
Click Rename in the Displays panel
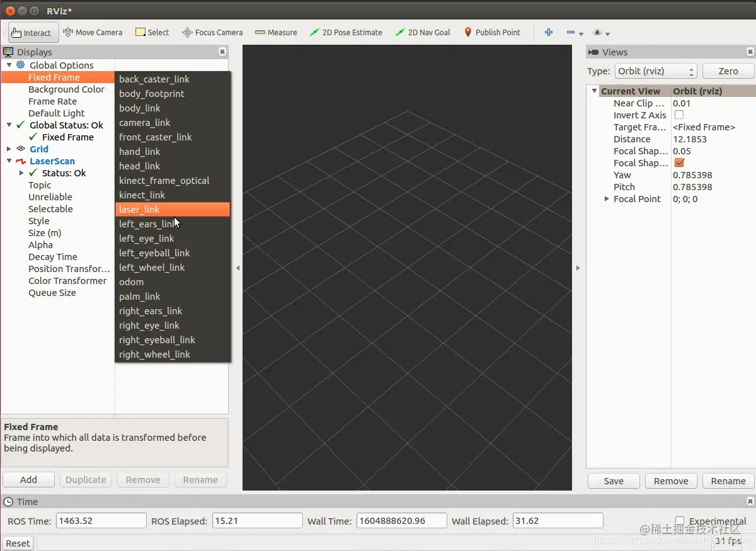coord(200,480)
